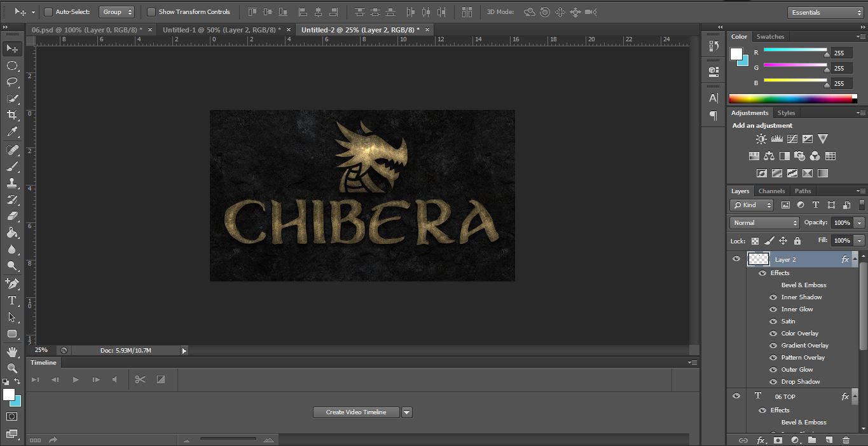Open the Opacity slider dropdown arrow
This screenshot has height=446, width=868.
(x=860, y=223)
